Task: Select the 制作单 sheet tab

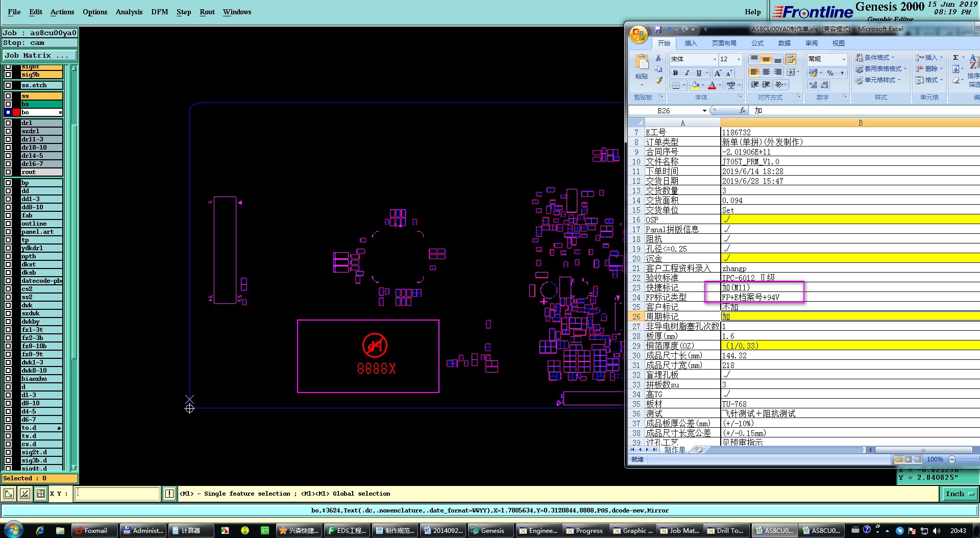Action: pos(675,450)
